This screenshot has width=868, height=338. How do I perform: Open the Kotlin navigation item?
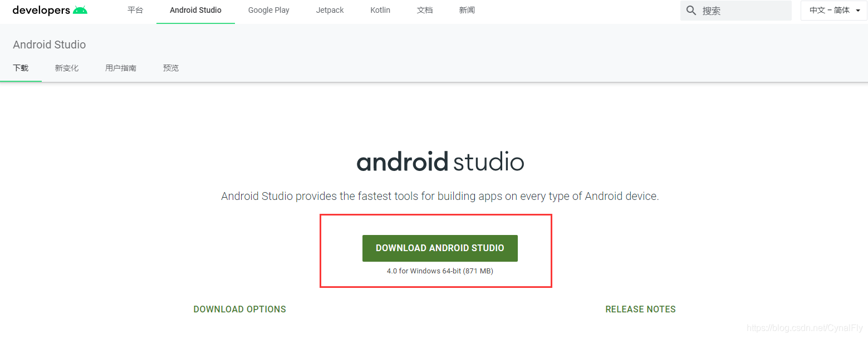point(380,10)
